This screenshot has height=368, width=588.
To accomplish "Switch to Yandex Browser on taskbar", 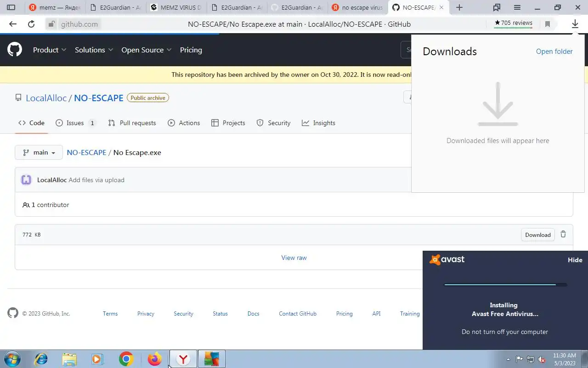I will pyautogui.click(x=183, y=359).
